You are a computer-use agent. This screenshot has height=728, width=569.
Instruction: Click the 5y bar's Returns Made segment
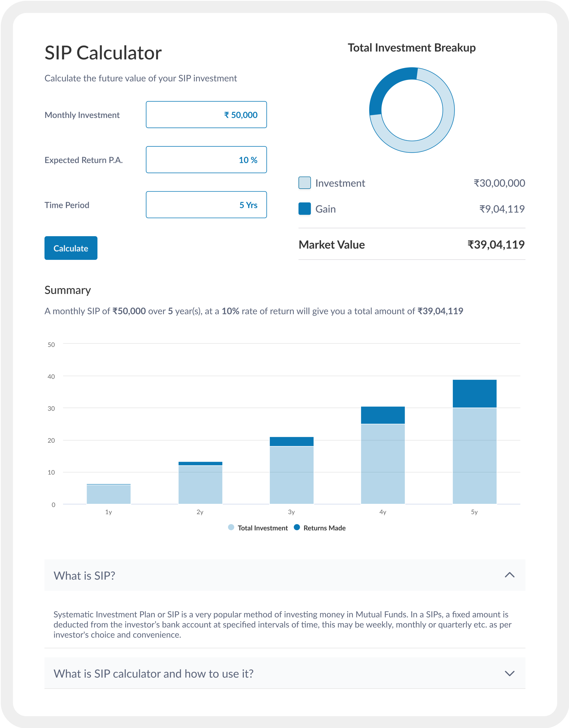pyautogui.click(x=474, y=394)
